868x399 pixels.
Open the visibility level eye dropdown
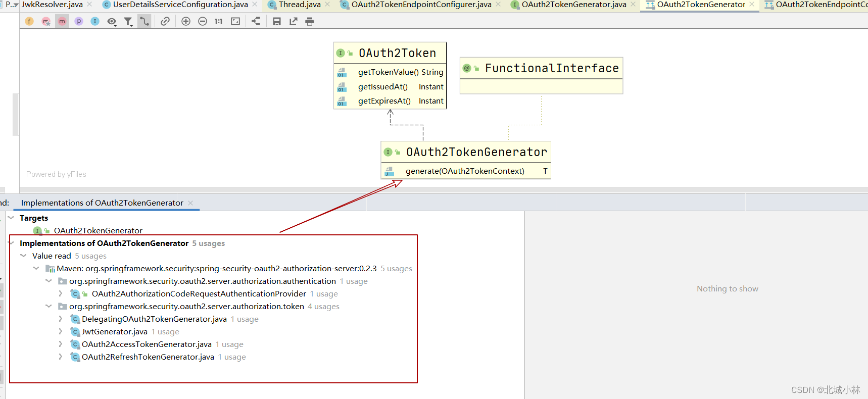point(112,21)
